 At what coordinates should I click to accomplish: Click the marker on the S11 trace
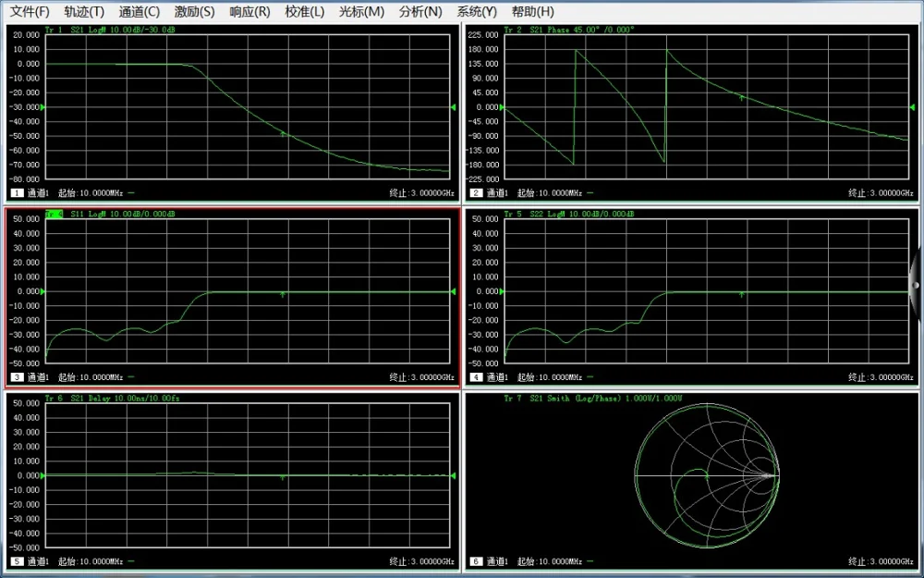(x=283, y=294)
